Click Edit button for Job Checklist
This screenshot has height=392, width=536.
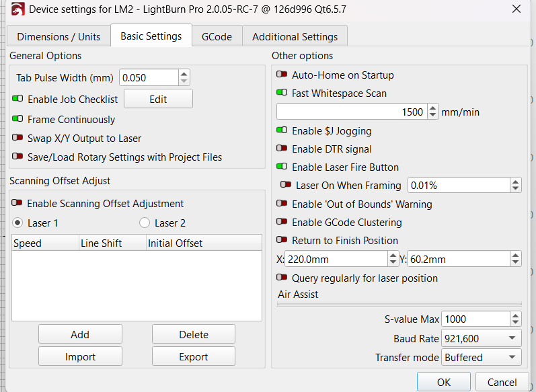[158, 100]
